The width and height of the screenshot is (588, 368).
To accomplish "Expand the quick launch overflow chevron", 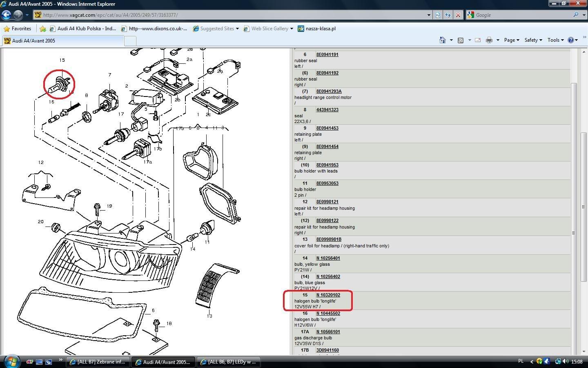I will click(61, 360).
